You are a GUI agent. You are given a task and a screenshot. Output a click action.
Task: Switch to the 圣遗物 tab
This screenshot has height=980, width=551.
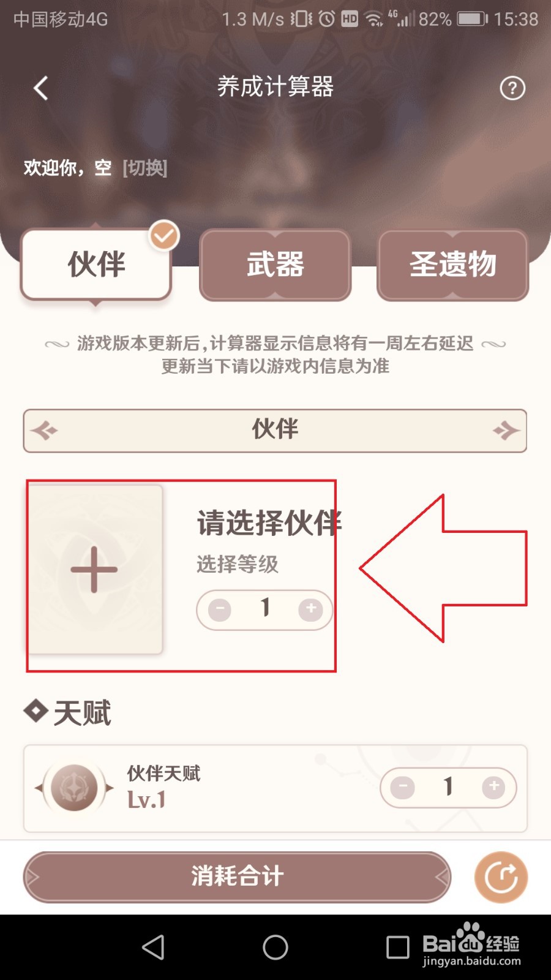(453, 265)
